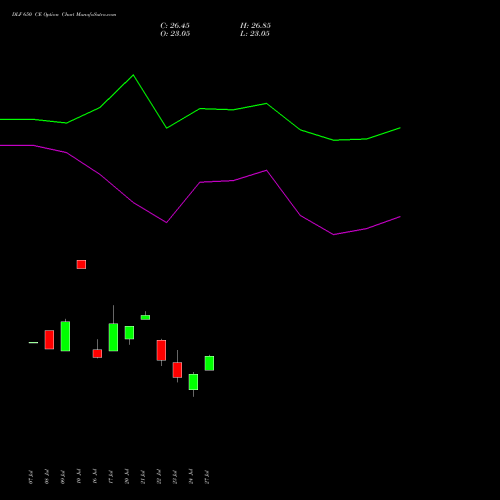
Task: Click the red candle for 08 Jul
Action: pyautogui.click(x=49, y=340)
